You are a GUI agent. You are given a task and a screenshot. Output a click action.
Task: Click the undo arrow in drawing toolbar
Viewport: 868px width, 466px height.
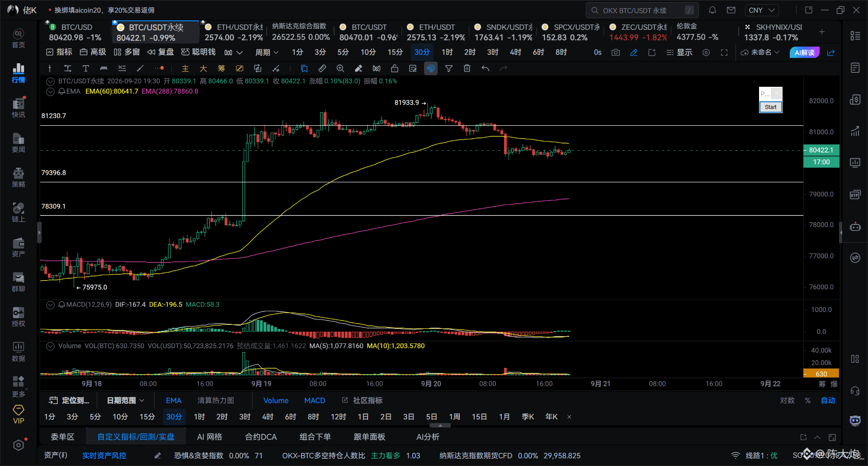(x=486, y=68)
